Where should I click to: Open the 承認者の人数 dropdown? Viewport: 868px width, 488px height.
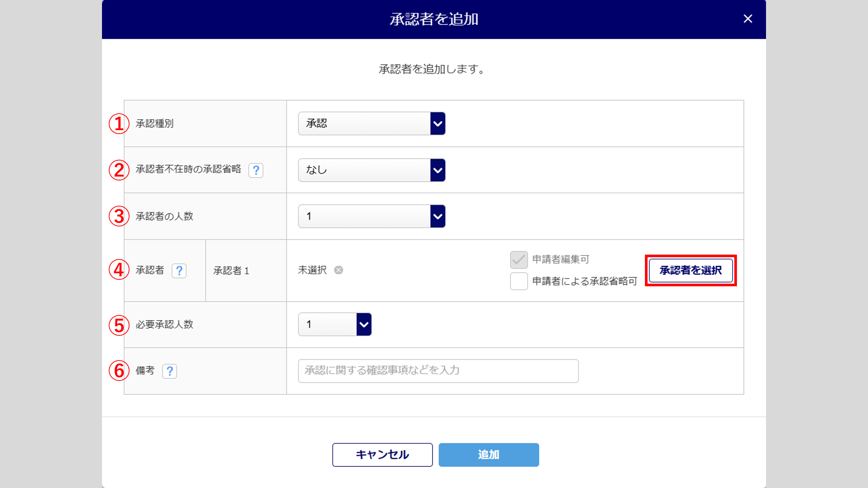pyautogui.click(x=365, y=216)
